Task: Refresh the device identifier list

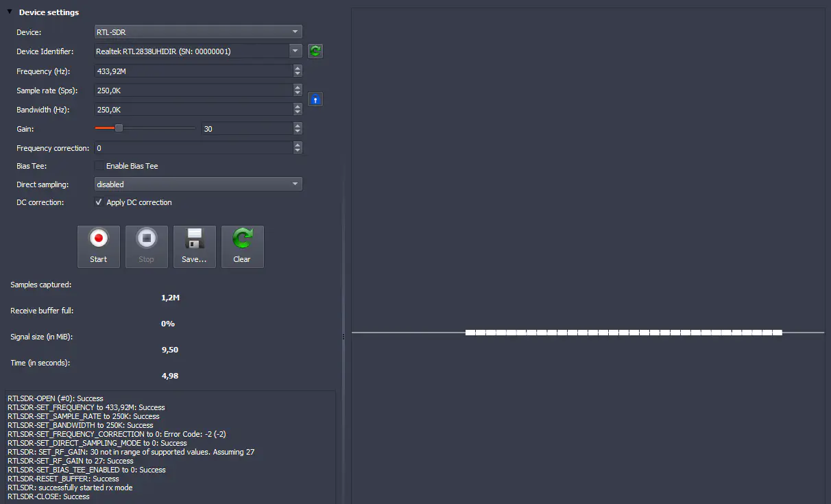Action: (315, 51)
